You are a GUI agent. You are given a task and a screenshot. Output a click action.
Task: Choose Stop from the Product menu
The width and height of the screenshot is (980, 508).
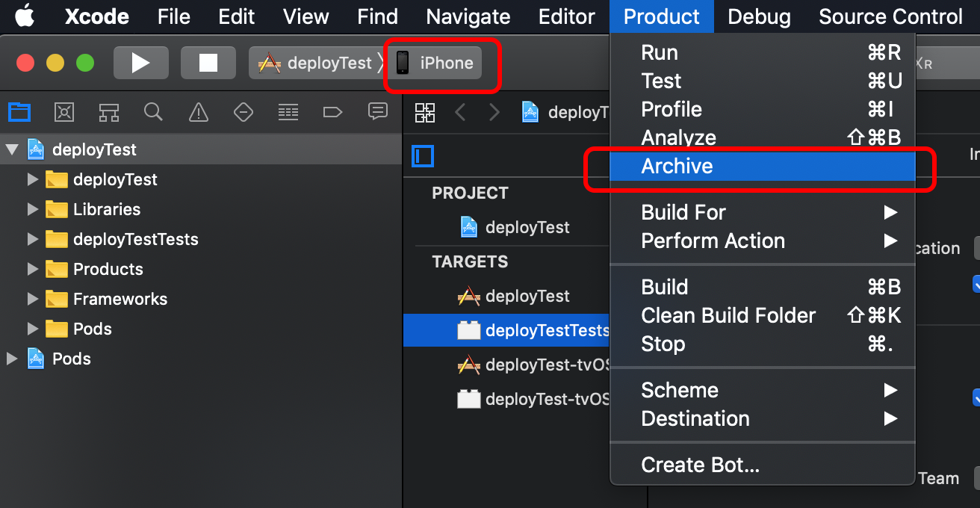tap(763, 344)
